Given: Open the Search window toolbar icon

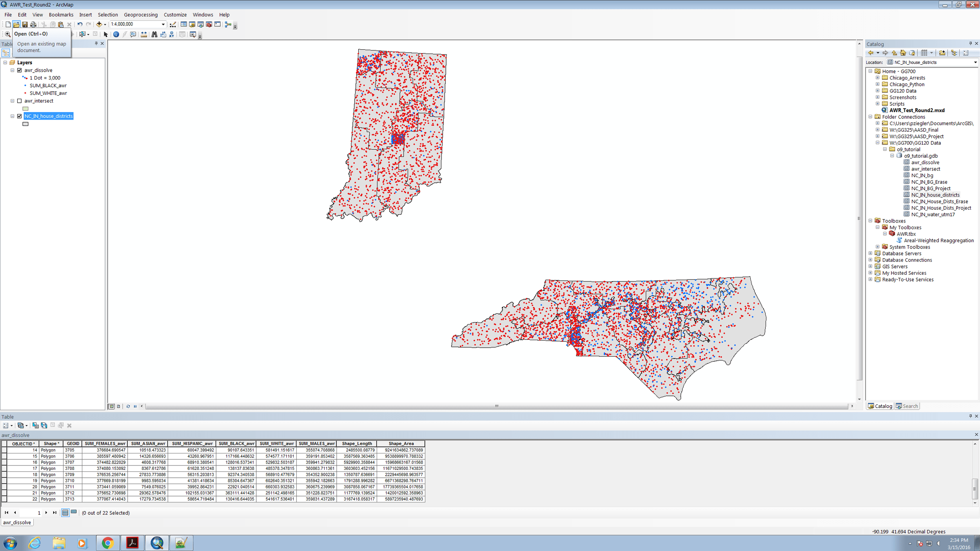Looking at the screenshot, I should point(200,24).
